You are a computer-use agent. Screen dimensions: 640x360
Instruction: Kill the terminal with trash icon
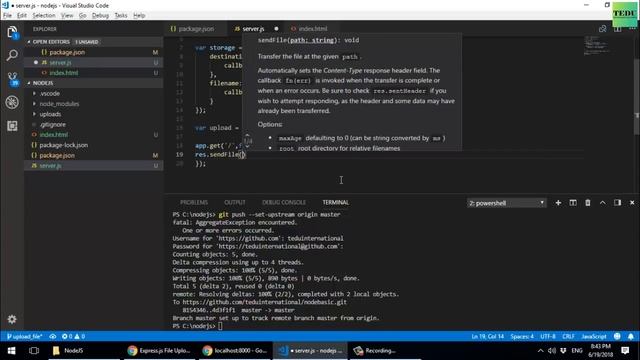click(x=588, y=203)
